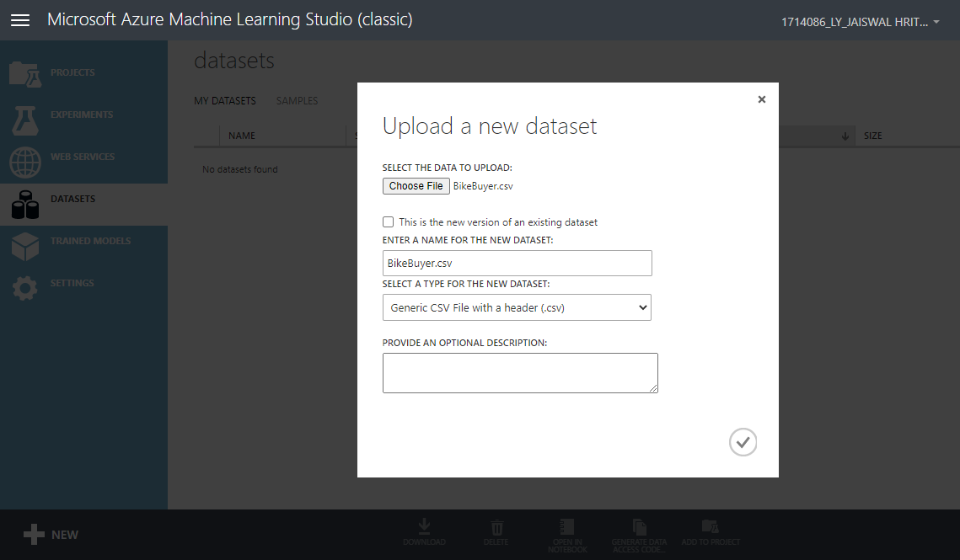The height and width of the screenshot is (560, 960).
Task: Open the Web Services globe icon
Action: (25, 163)
